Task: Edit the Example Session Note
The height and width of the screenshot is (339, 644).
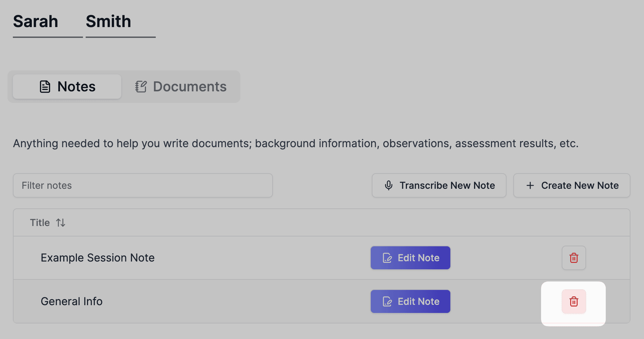Action: [x=410, y=258]
